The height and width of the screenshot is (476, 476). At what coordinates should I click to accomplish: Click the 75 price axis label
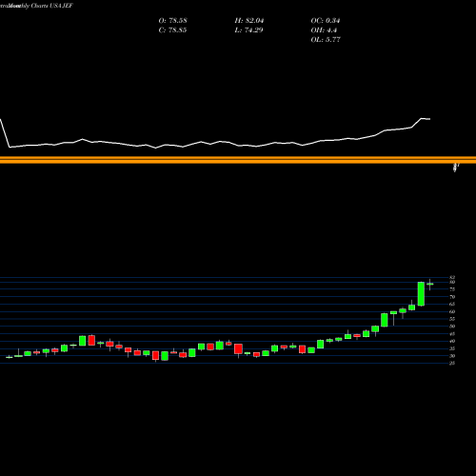pos(452,289)
